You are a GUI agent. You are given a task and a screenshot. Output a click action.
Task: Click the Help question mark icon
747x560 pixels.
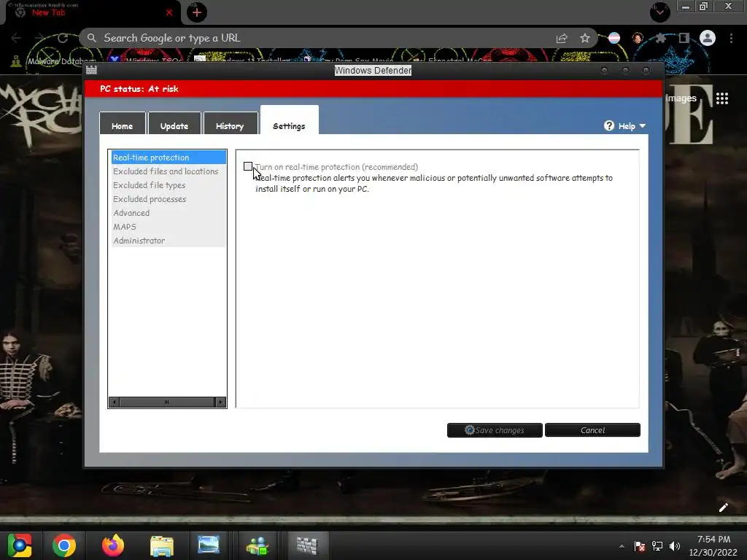point(609,125)
